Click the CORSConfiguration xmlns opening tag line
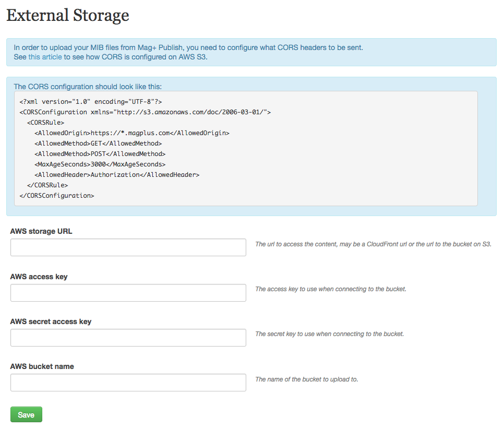The height and width of the screenshot is (429, 504). 145,112
